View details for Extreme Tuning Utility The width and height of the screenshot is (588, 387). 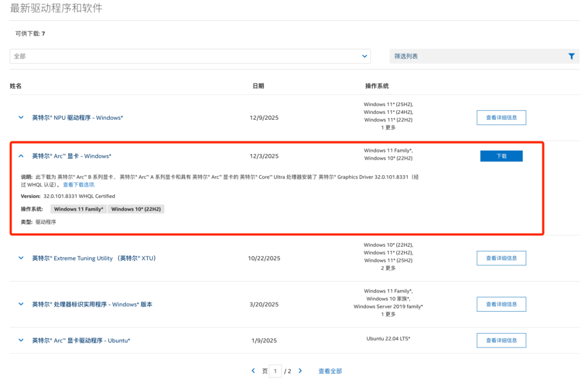[501, 259]
